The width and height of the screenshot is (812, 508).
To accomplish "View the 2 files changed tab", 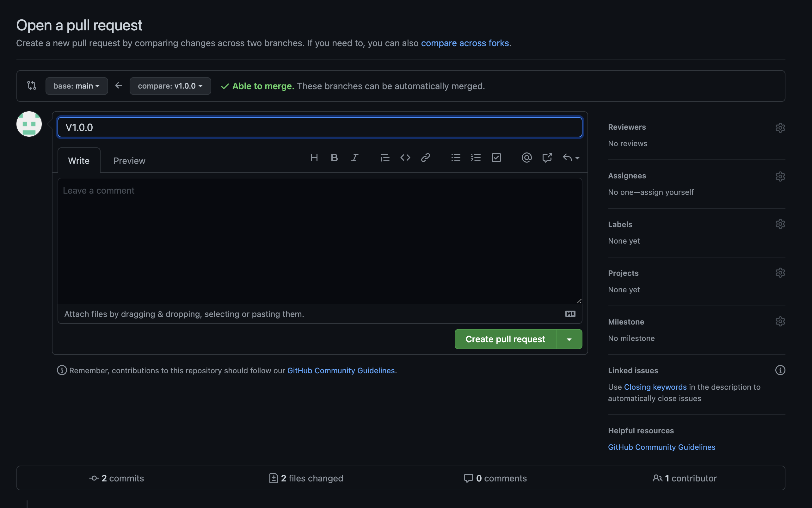I will click(x=306, y=478).
